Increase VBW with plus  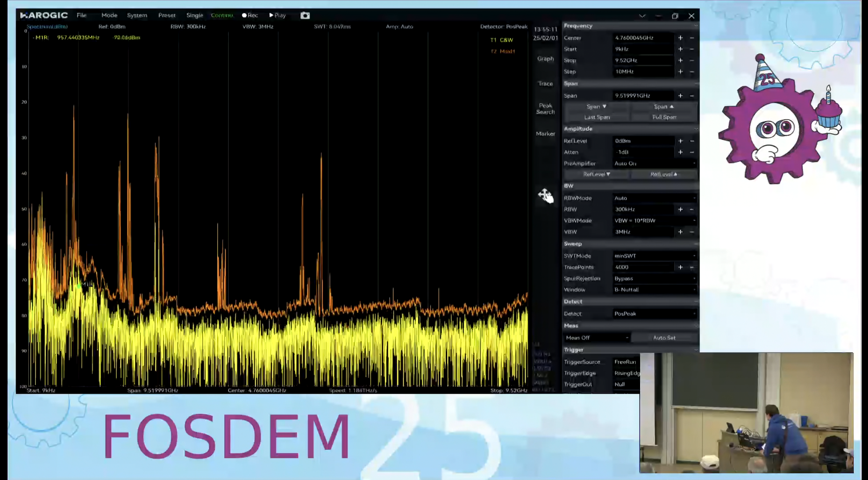pos(680,232)
